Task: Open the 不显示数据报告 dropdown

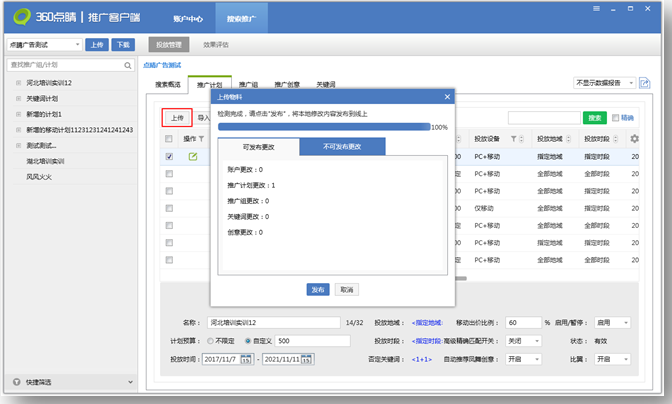Action: point(603,83)
